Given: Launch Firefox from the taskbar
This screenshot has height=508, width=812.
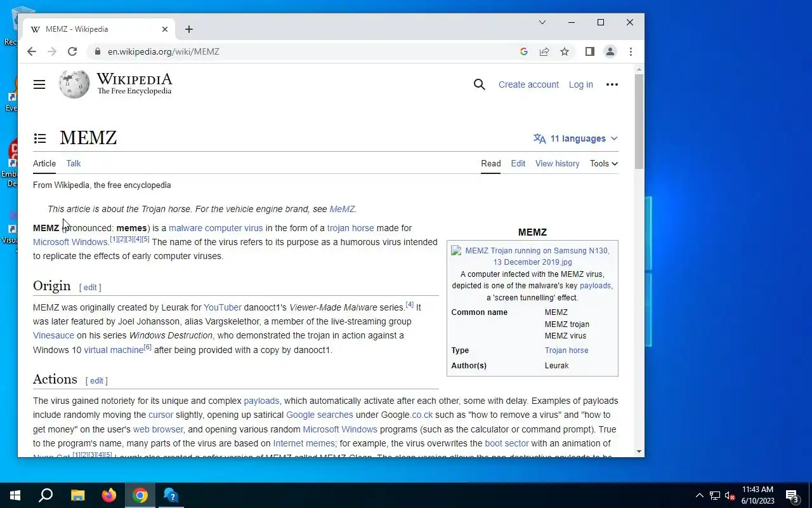Looking at the screenshot, I should click(109, 495).
